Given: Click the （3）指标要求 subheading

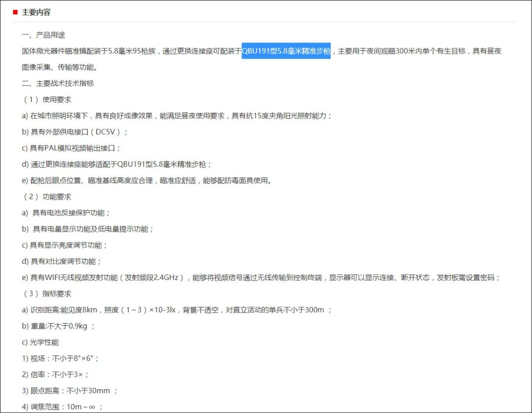Looking at the screenshot, I should [x=46, y=294].
